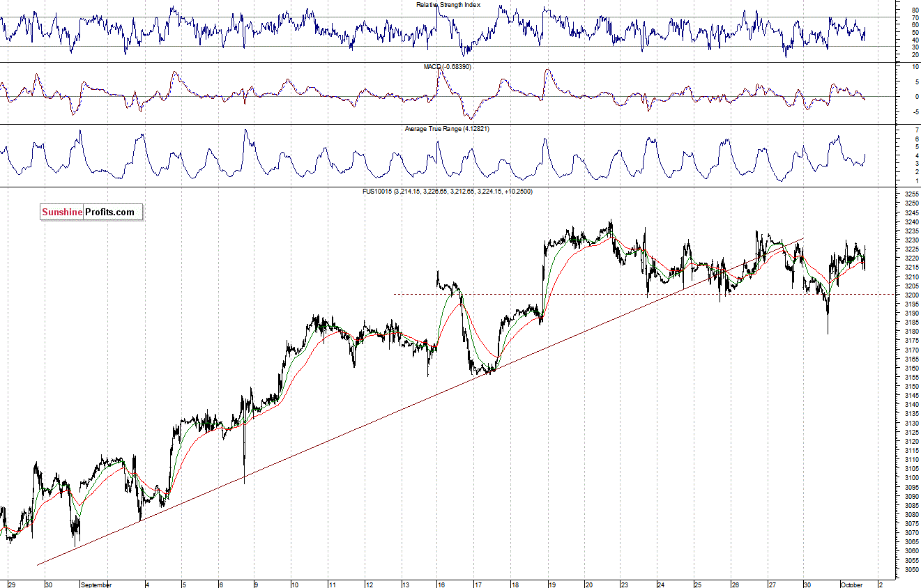Image resolution: width=921 pixels, height=588 pixels.
Task: Click the date axis label 25
Action: pos(697,585)
